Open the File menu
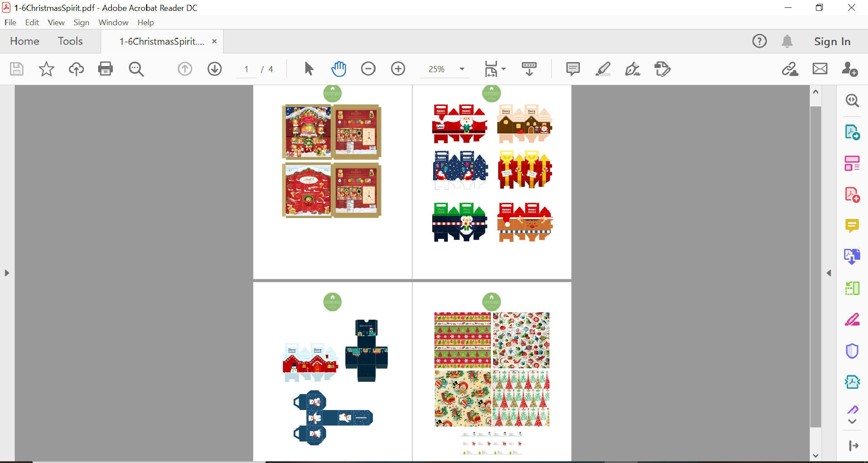Image resolution: width=868 pixels, height=463 pixels. click(10, 23)
